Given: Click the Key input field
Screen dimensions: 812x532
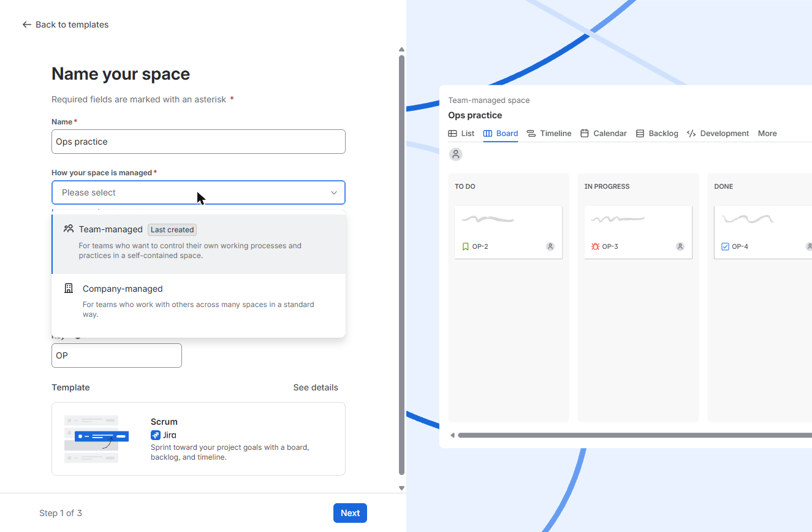Looking at the screenshot, I should click(116, 355).
